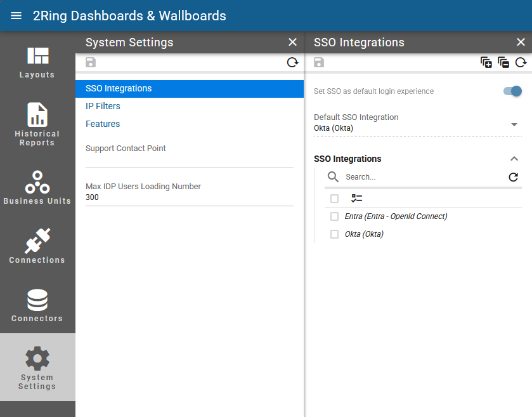Open Connections in the sidebar
This screenshot has height=417, width=532.
pos(37,246)
